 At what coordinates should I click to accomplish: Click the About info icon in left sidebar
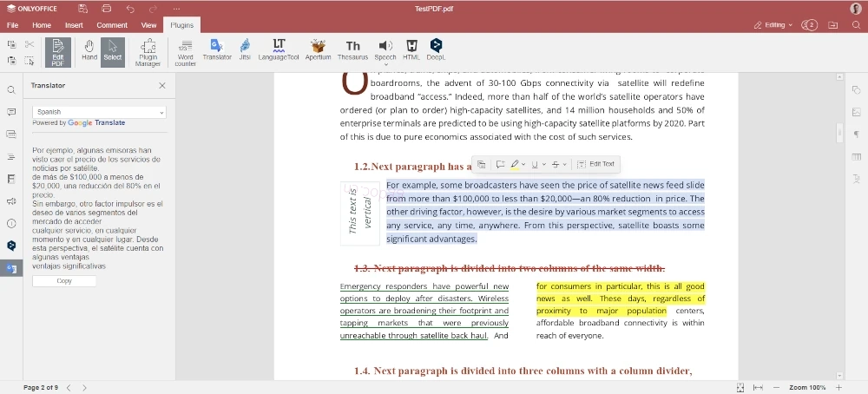click(x=11, y=224)
